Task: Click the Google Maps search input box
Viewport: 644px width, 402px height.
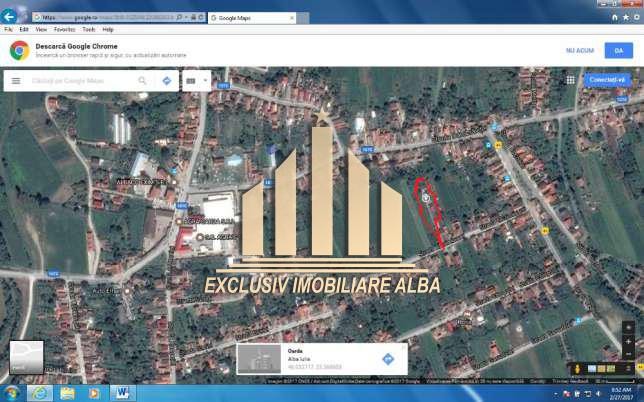Action: tap(82, 81)
